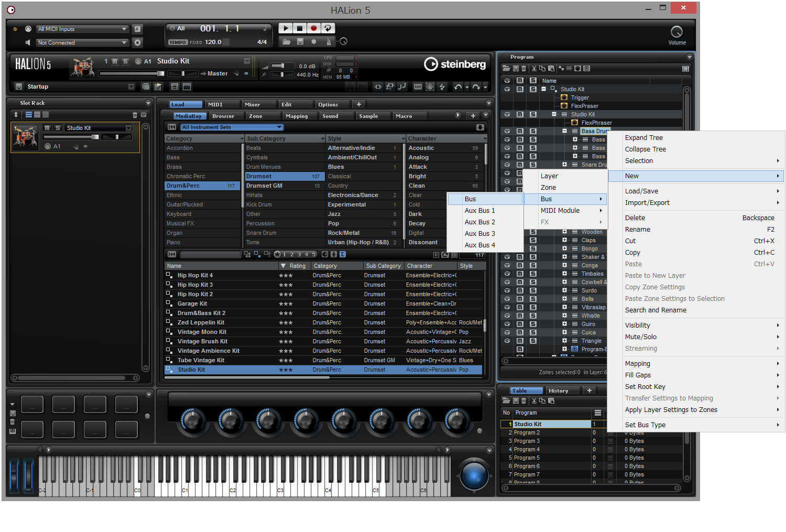
Task: Add a new tab with plus button after Options
Action: coord(359,104)
